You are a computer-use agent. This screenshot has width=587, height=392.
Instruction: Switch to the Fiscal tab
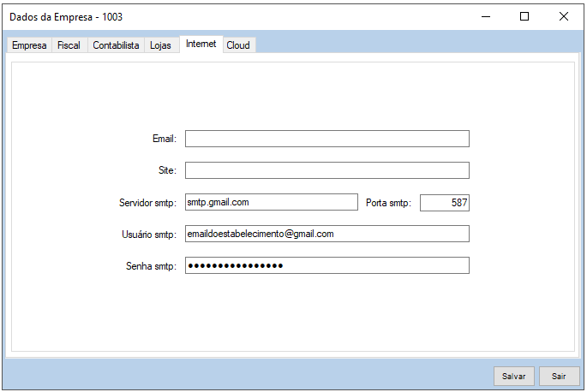tap(69, 45)
